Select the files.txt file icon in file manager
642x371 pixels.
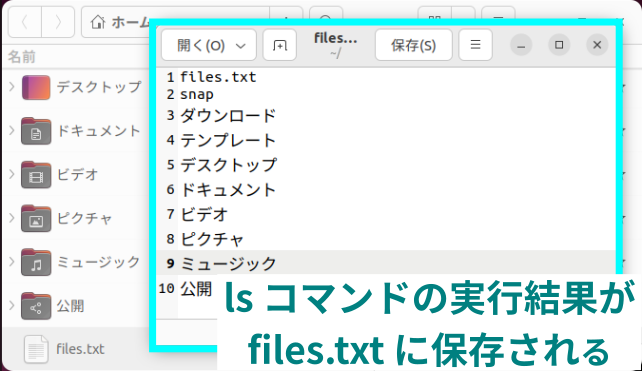point(36,349)
